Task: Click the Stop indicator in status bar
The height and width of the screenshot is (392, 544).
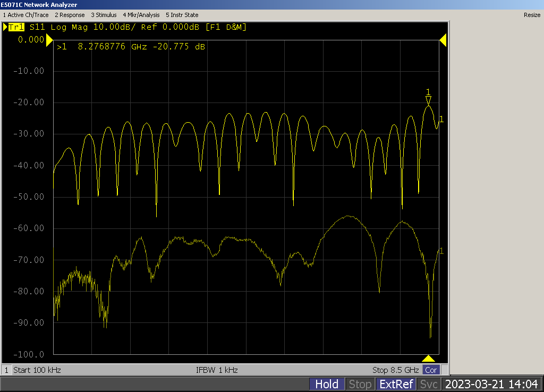Action: 360,384
